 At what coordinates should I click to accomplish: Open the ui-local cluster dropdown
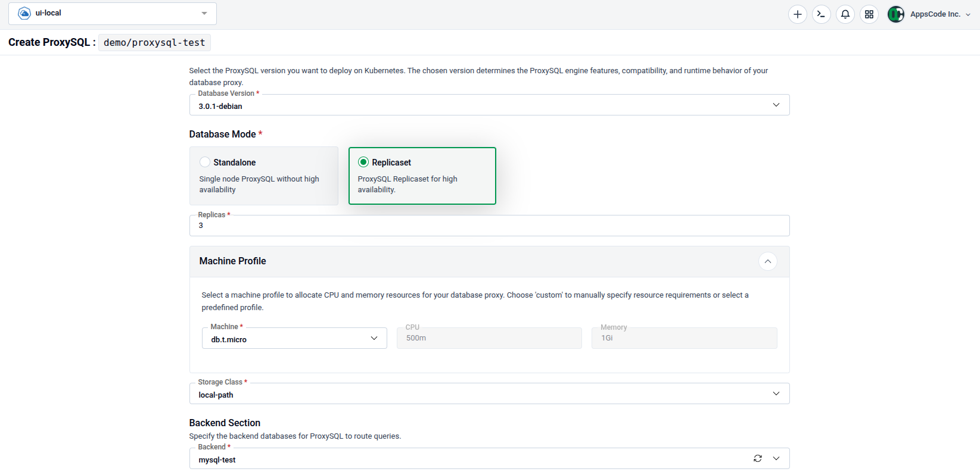[113, 14]
